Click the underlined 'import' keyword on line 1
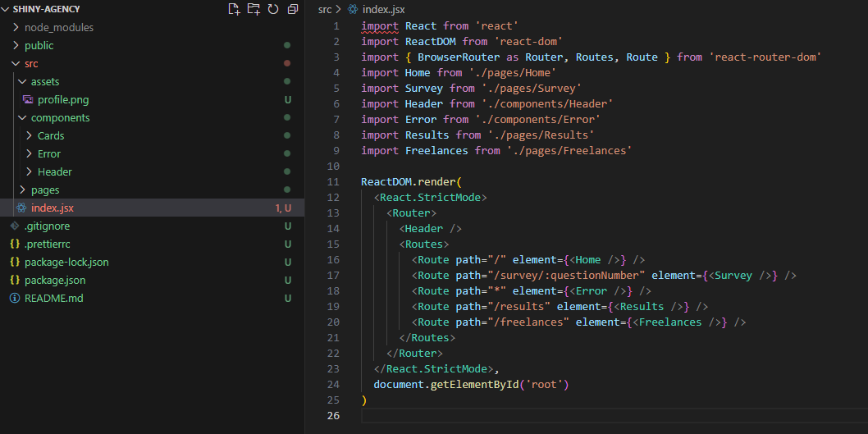The width and height of the screenshot is (868, 434). [381, 26]
